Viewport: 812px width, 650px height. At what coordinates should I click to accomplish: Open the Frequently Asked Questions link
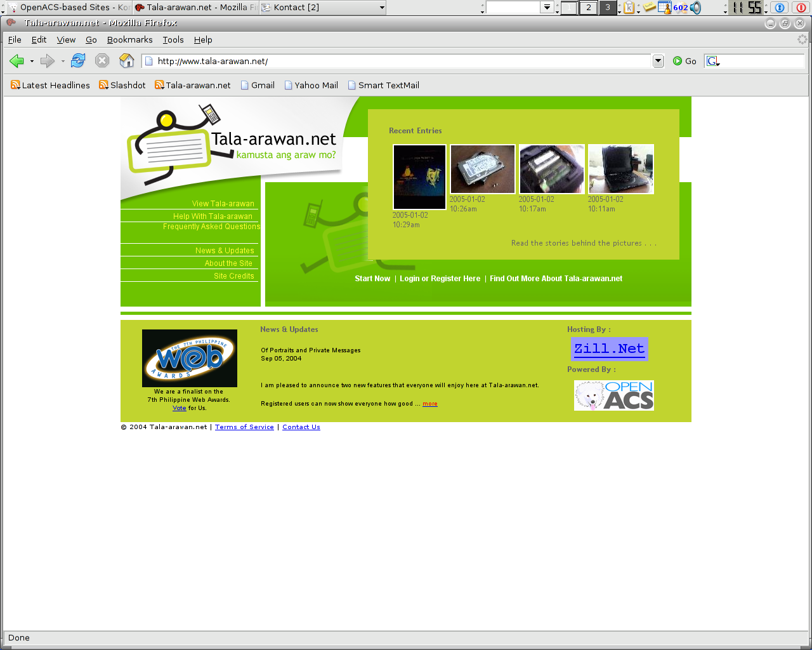(211, 227)
